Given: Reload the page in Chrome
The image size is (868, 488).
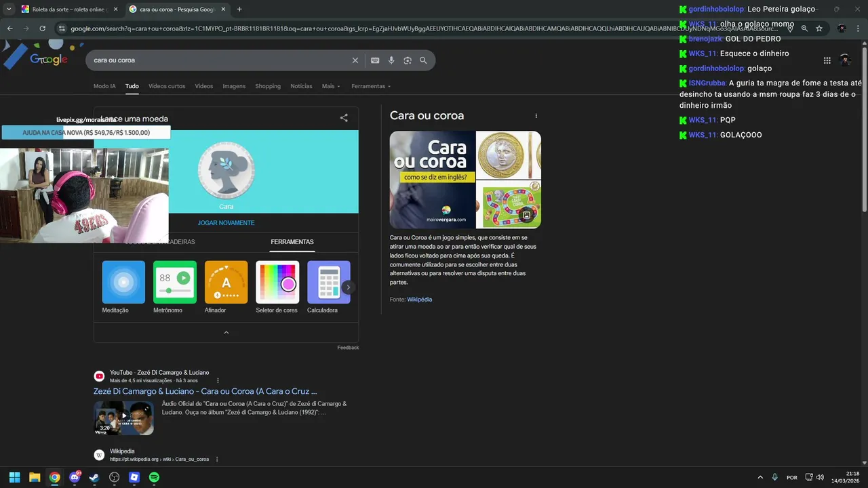Looking at the screenshot, I should [x=43, y=28].
